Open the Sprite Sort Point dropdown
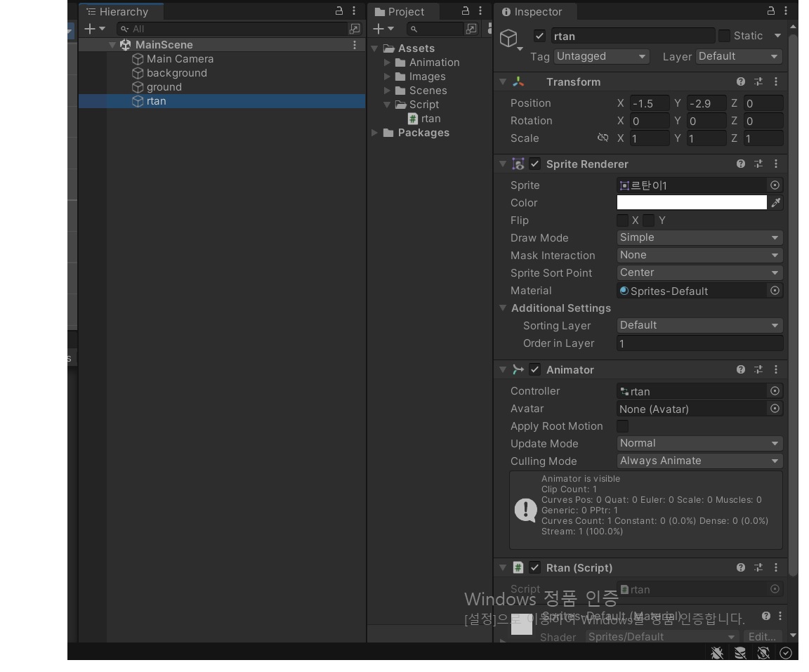 tap(699, 272)
